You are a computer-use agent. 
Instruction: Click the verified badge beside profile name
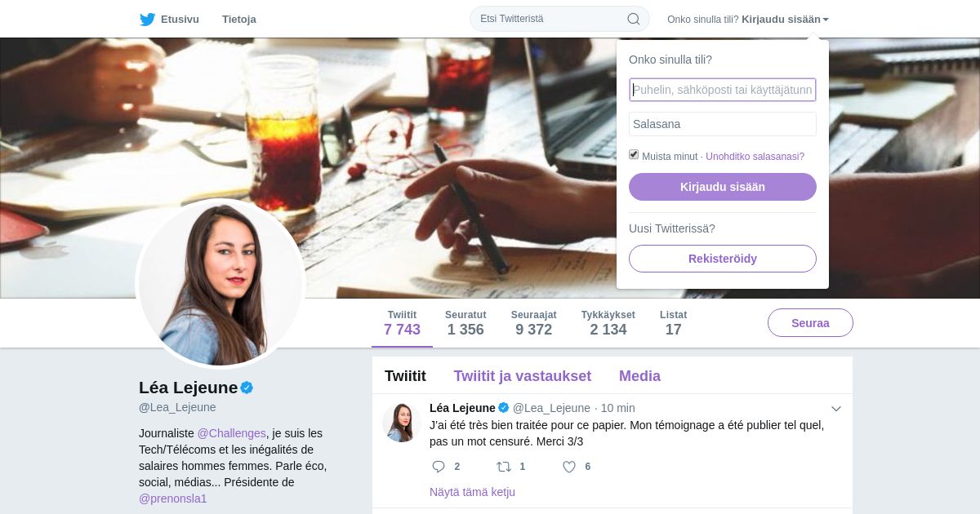[247, 388]
